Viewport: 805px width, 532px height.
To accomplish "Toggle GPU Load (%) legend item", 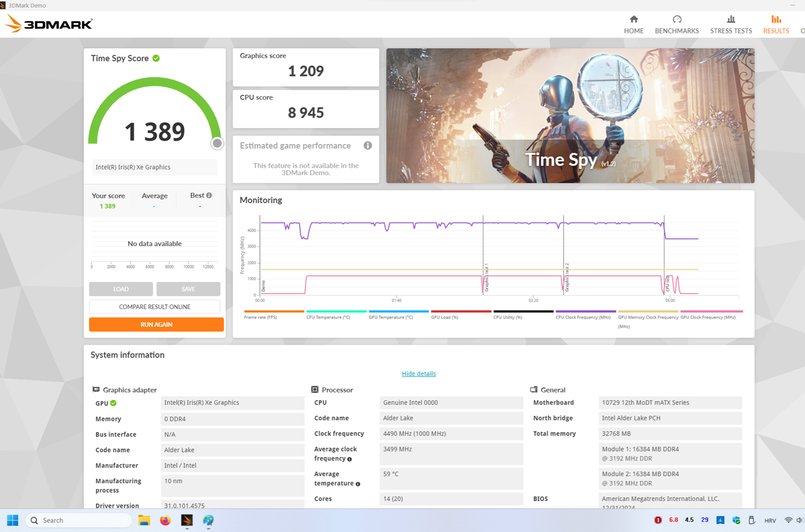I will click(461, 315).
